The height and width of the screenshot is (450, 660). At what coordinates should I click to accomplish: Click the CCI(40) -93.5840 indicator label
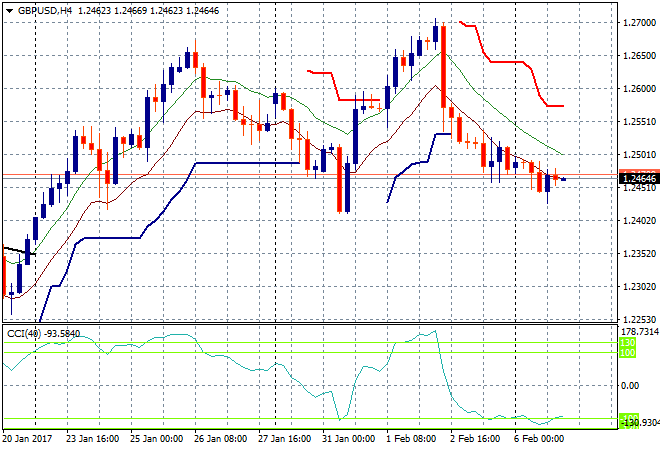43,334
